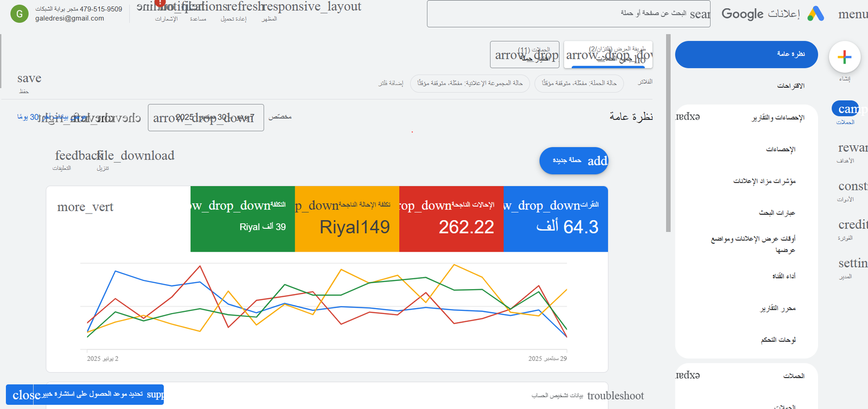Open the campaigns (11) selector dropdown
The image size is (868, 409).
524,55
